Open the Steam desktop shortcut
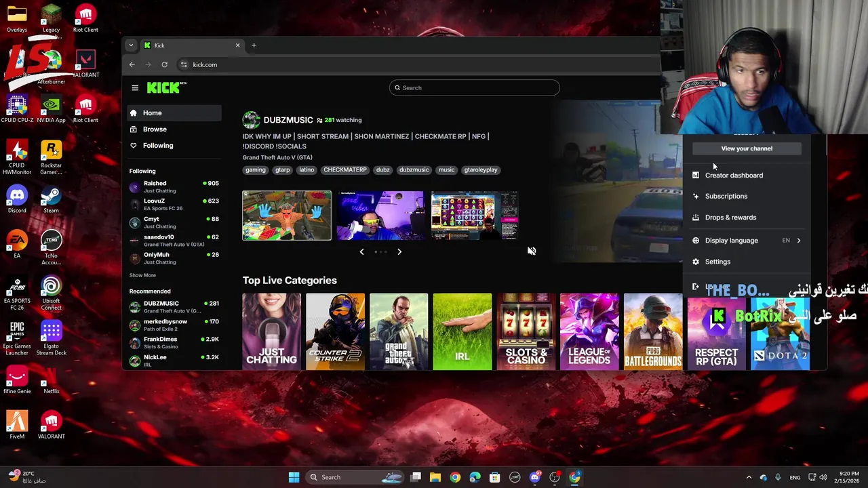 [51, 198]
